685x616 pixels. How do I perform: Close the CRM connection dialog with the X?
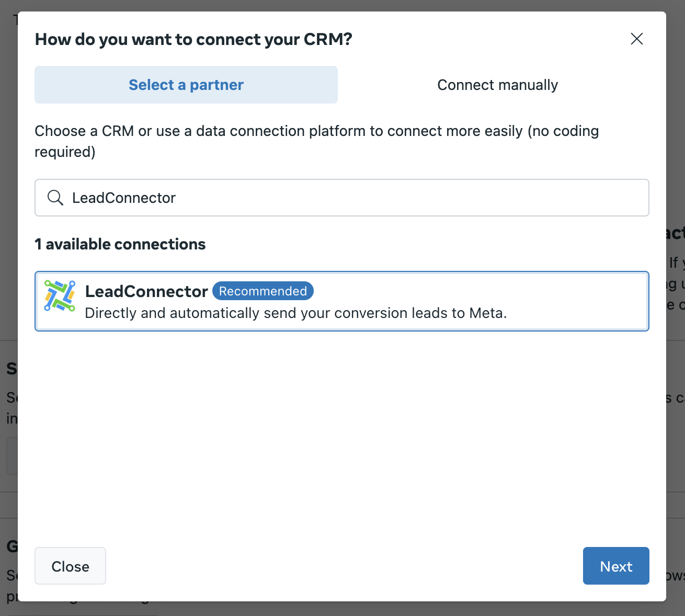point(636,39)
